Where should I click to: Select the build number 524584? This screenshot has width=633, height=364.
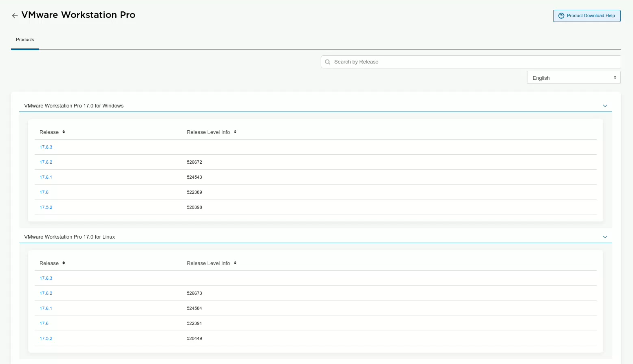[194, 308]
